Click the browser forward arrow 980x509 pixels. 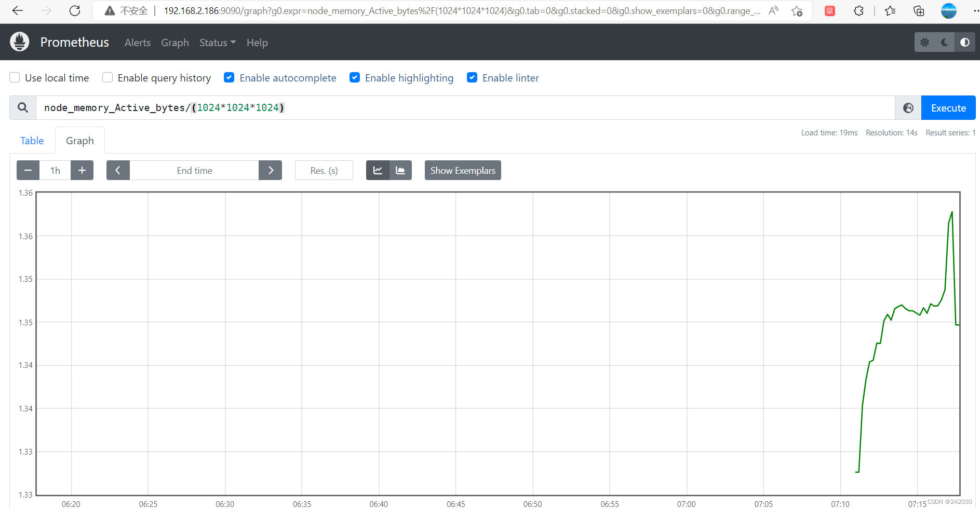(46, 11)
